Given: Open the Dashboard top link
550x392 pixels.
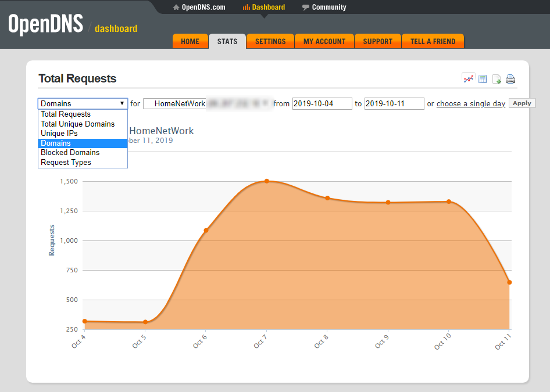Looking at the screenshot, I should click(x=264, y=7).
